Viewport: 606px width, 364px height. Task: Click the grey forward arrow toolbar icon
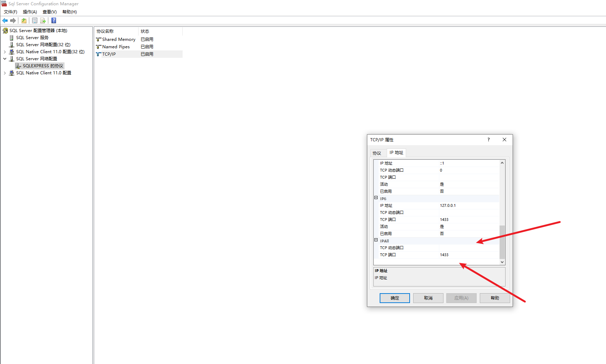pyautogui.click(x=13, y=20)
